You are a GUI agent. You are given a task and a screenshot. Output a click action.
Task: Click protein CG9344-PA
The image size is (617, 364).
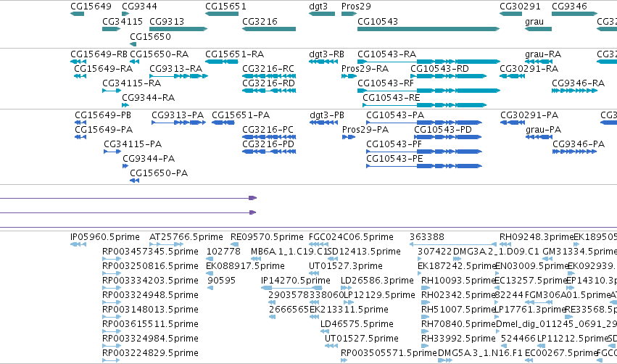(125, 166)
